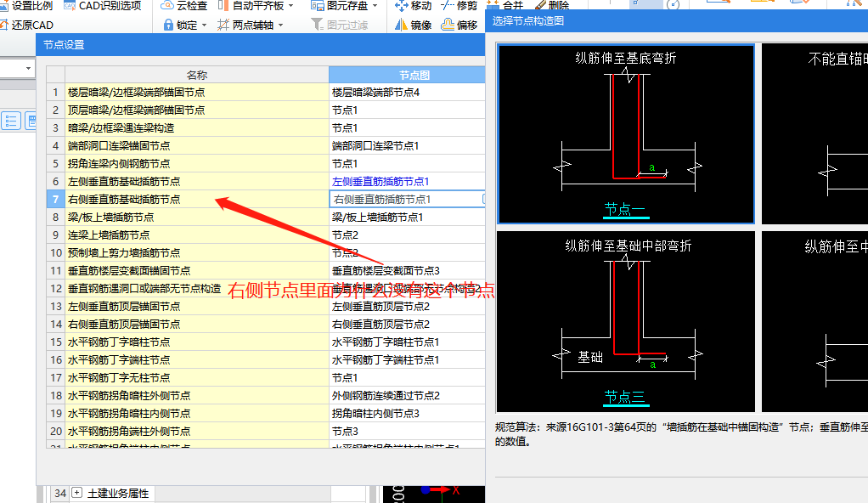This screenshot has width=868, height=503.
Task: Open the 两点辅轴 dropdown arrow
Action: 280,25
